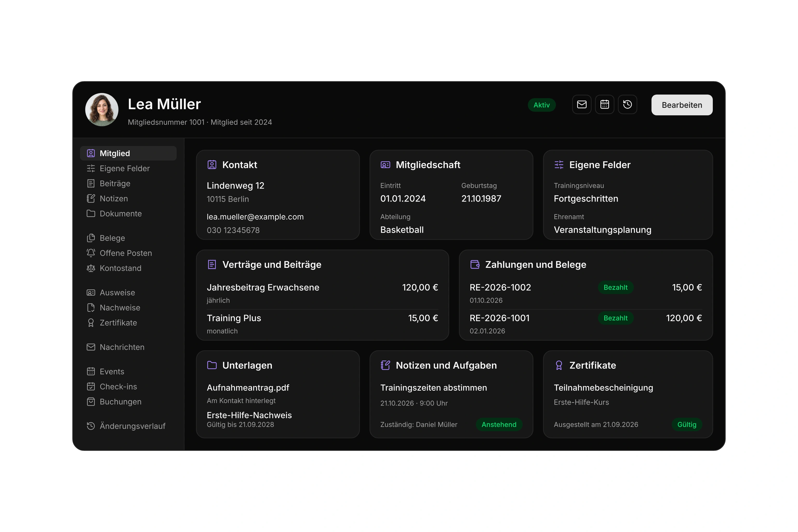Click the Mitgliedschaft card icon
This screenshot has width=798, height=532.
point(385,164)
